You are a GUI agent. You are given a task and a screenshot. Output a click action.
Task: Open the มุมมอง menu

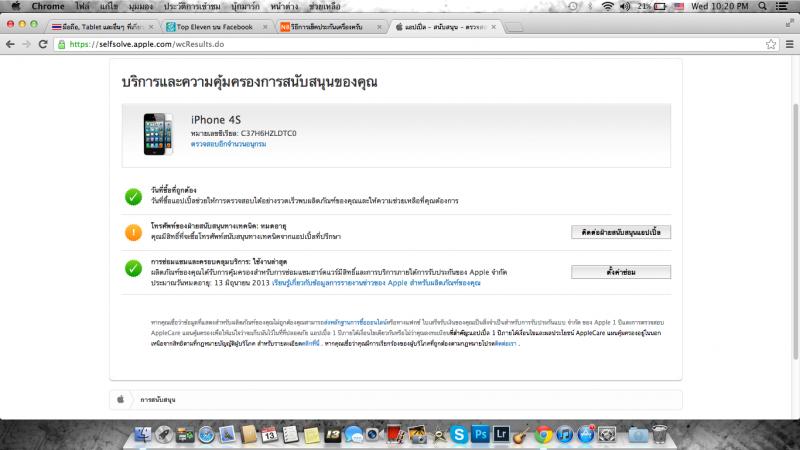141,6
